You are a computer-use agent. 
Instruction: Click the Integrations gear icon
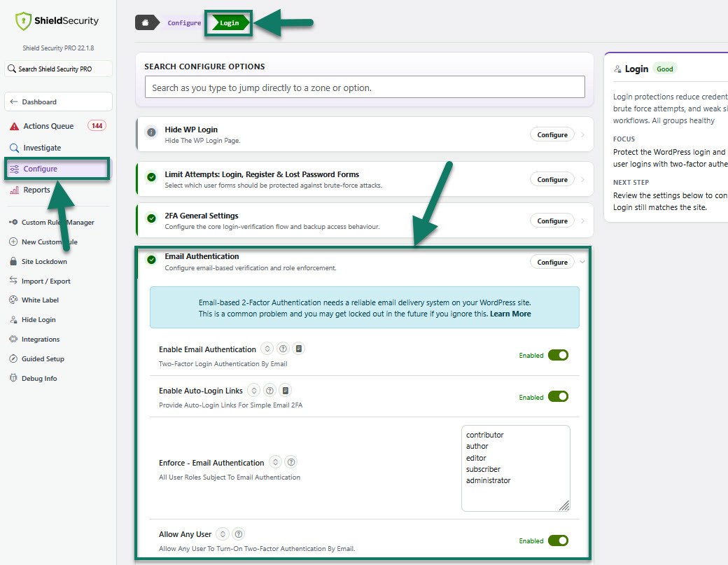(13, 339)
